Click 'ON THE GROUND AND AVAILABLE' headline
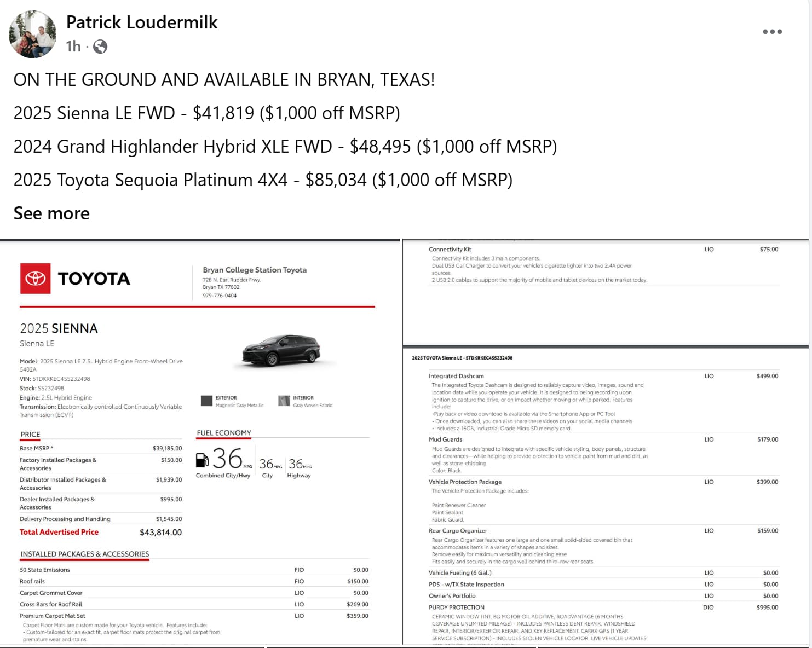812x648 pixels. pos(224,80)
